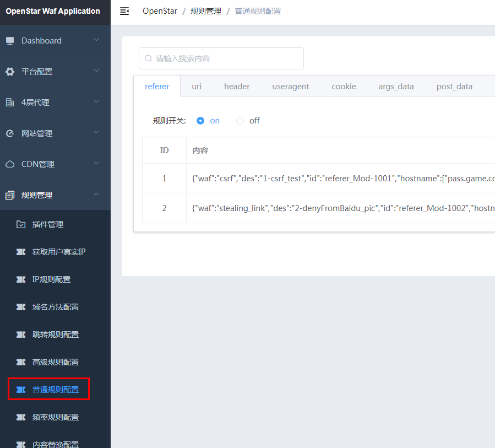Viewport: 495px width, 448px height.
Task: Open 高级规则配置 page
Action: tap(55, 362)
